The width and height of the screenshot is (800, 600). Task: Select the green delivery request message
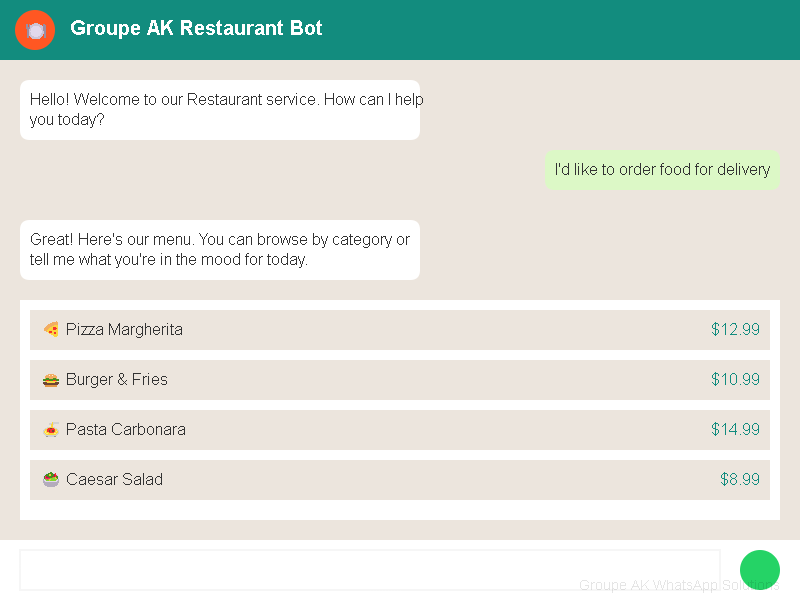coord(662,169)
